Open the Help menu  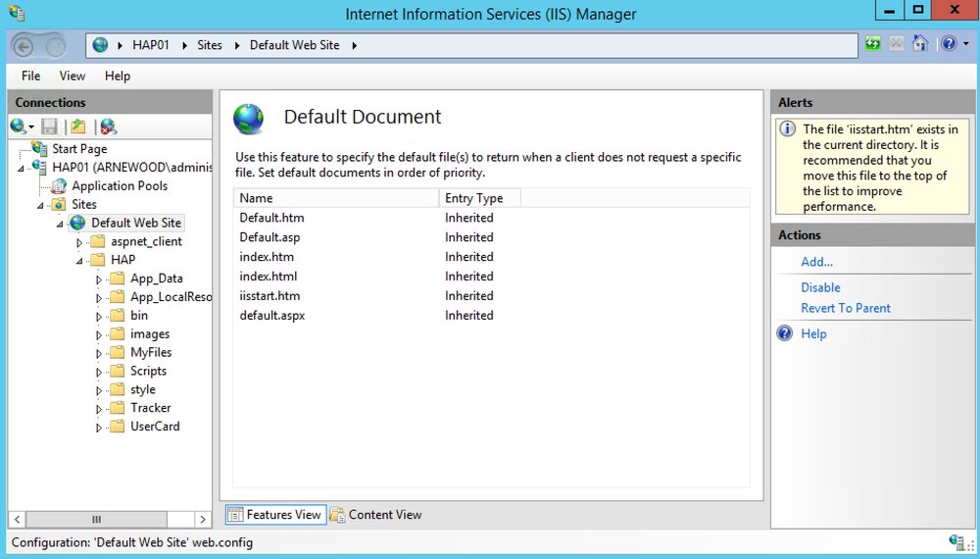[118, 76]
